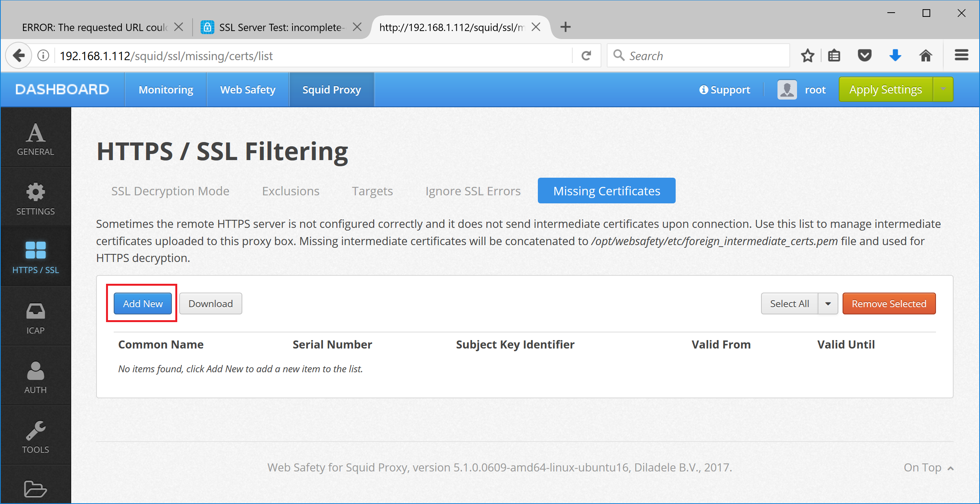Switch to the Exclusions tab
This screenshot has width=980, height=504.
tap(291, 191)
